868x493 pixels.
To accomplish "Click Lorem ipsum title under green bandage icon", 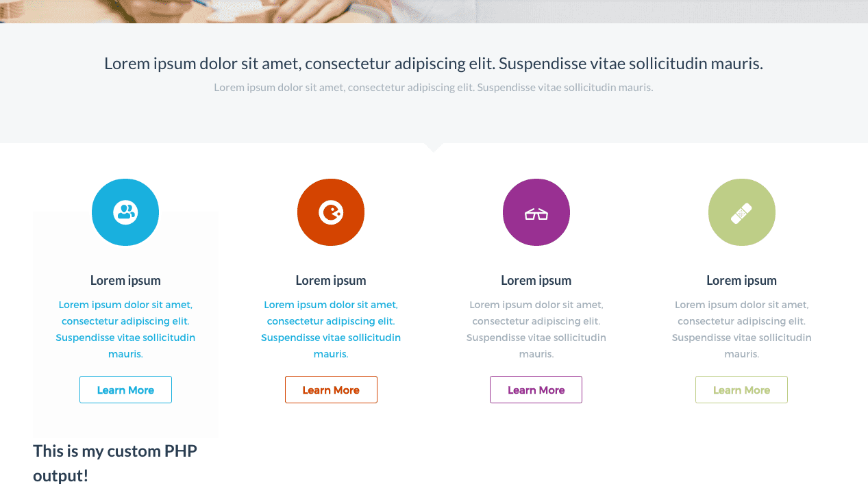I will pos(742,280).
